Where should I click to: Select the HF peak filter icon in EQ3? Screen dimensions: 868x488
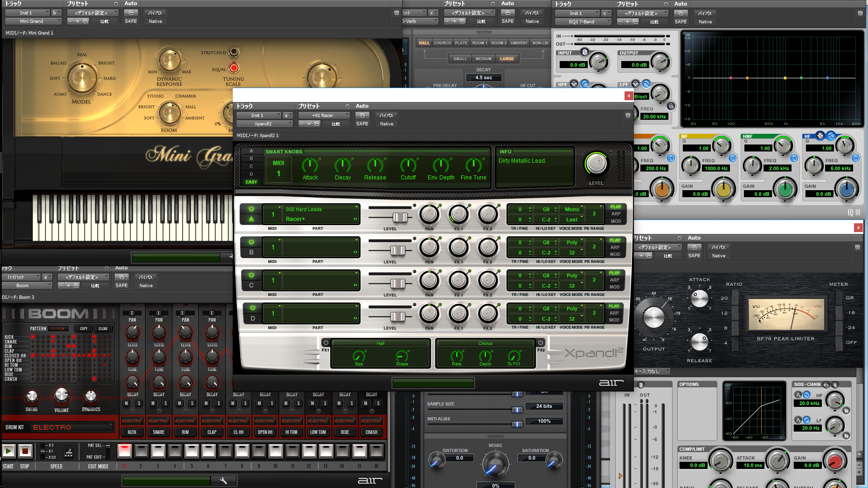[820, 136]
